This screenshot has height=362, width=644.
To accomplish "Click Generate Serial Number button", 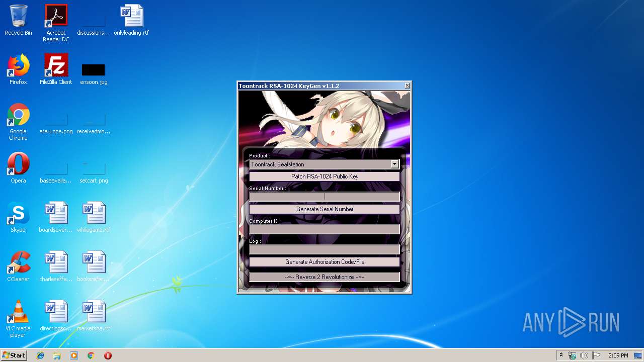I will [325, 209].
